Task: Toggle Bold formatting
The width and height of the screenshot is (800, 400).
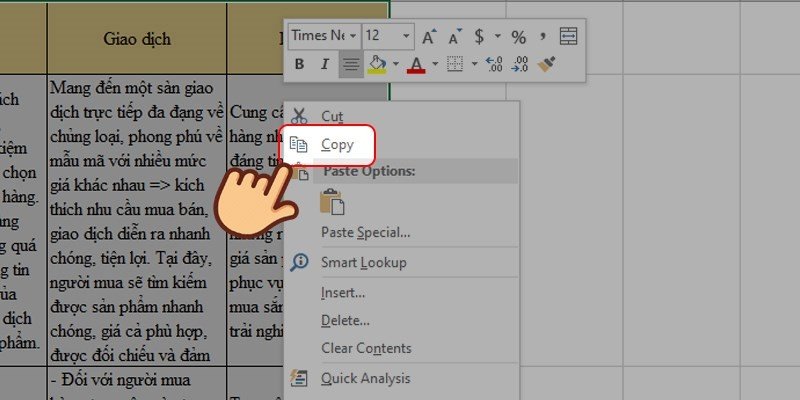Action: click(x=299, y=64)
